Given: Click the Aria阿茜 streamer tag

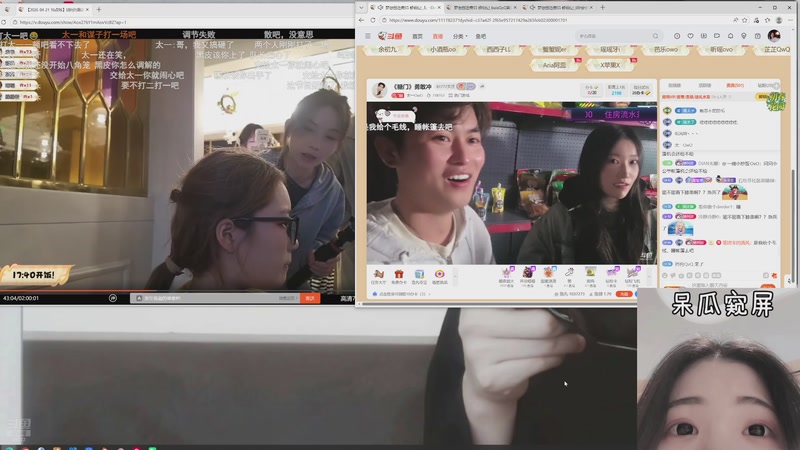Looking at the screenshot, I should (554, 65).
